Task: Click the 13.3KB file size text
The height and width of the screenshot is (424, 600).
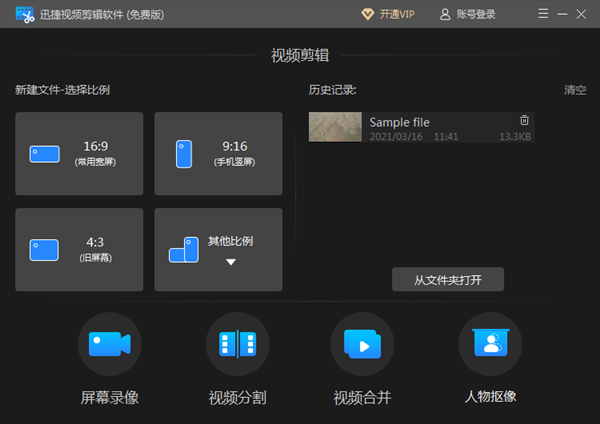Action: coord(515,137)
